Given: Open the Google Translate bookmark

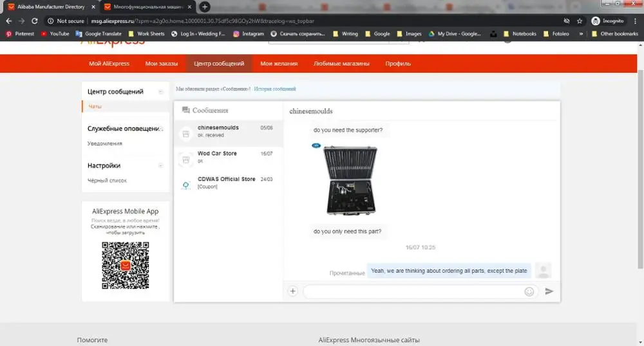Looking at the screenshot, I should [99, 33].
